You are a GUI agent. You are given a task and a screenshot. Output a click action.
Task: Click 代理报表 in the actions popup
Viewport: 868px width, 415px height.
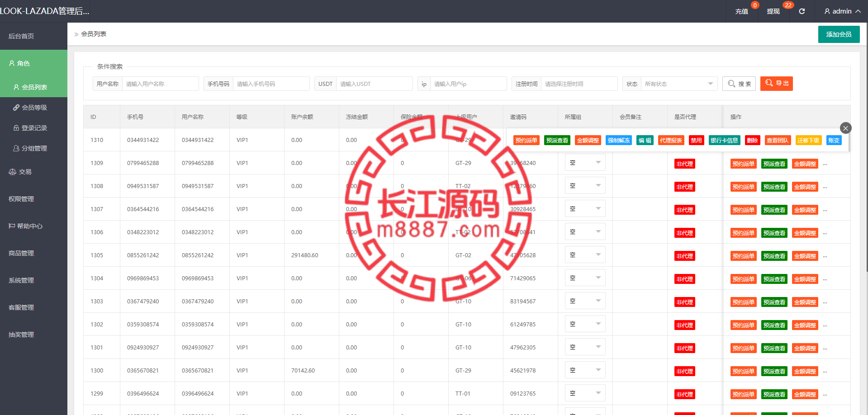coord(671,140)
